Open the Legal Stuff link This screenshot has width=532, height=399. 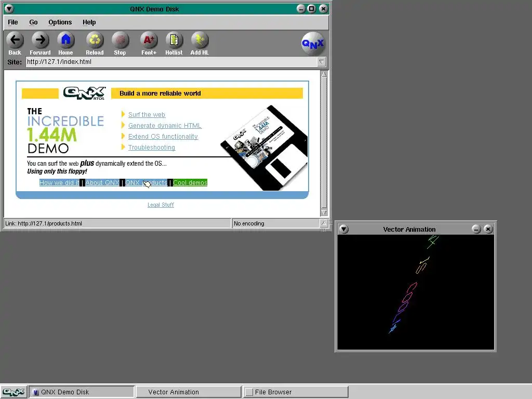point(161,205)
